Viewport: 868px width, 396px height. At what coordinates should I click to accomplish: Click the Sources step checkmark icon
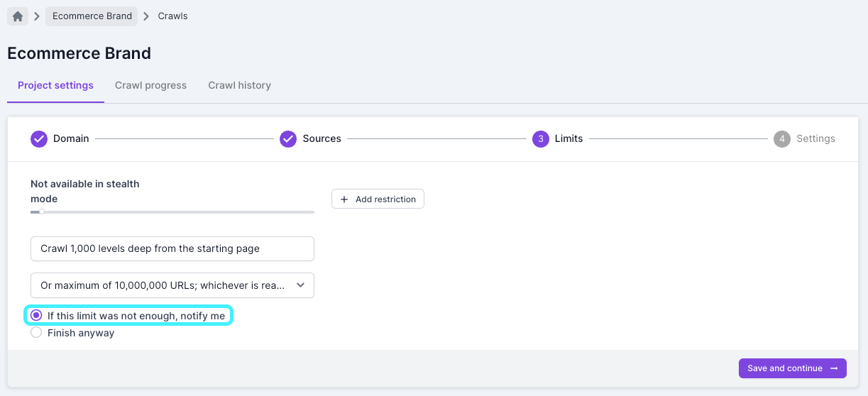click(287, 138)
